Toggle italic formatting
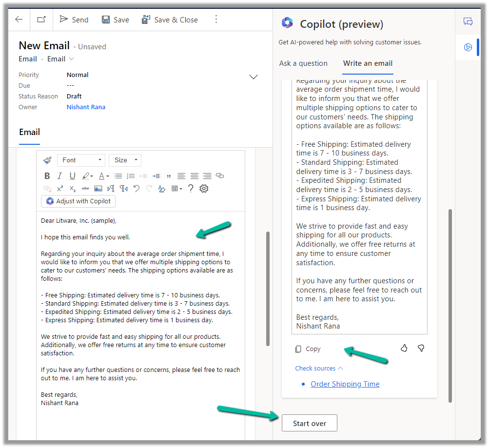The height and width of the screenshot is (448, 489). [59, 176]
